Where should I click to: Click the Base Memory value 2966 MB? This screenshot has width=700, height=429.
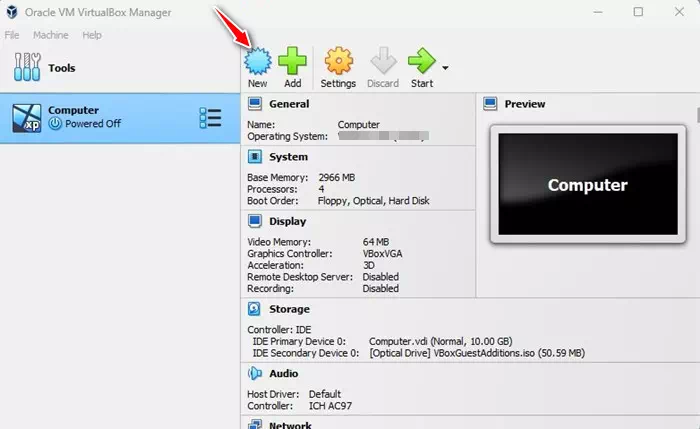[x=337, y=178]
